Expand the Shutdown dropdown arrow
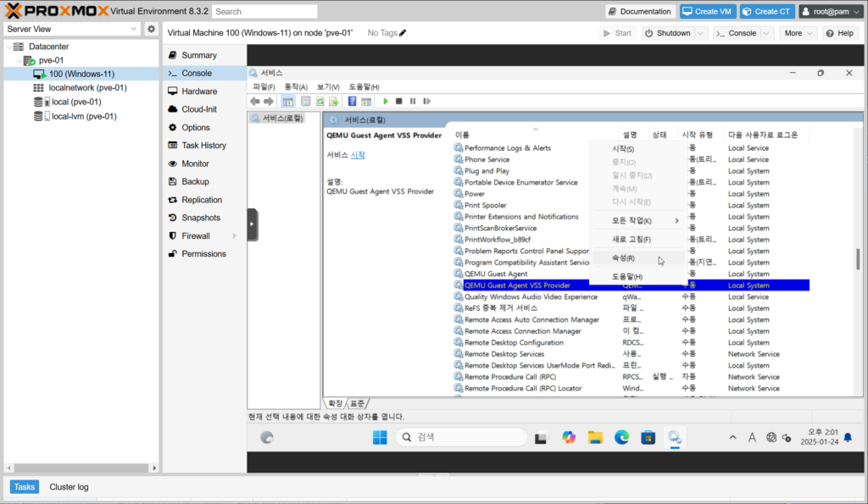 (x=700, y=33)
